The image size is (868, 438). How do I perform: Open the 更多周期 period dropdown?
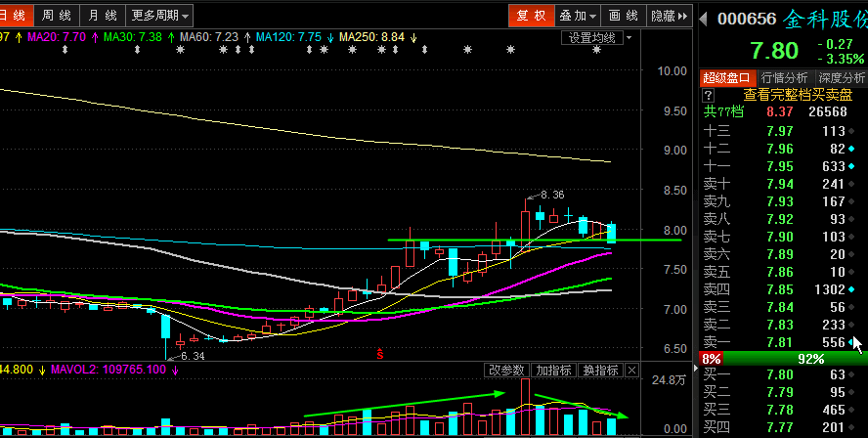click(160, 16)
